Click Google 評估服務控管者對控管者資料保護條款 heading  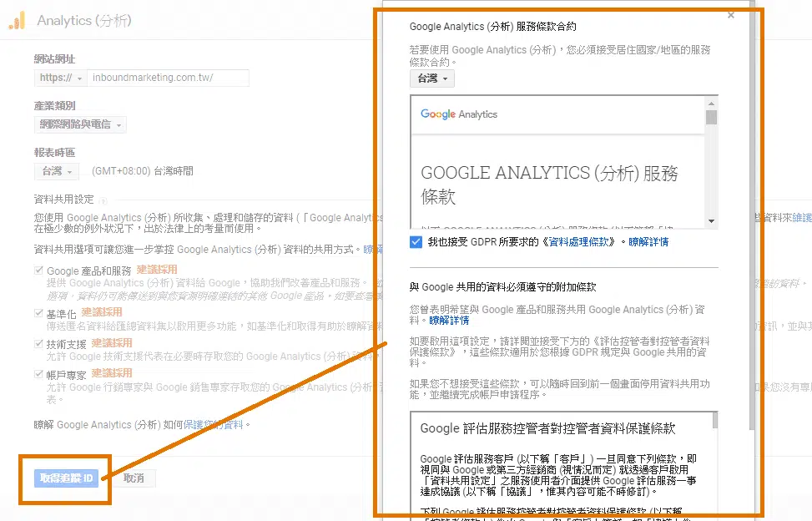click(x=548, y=428)
